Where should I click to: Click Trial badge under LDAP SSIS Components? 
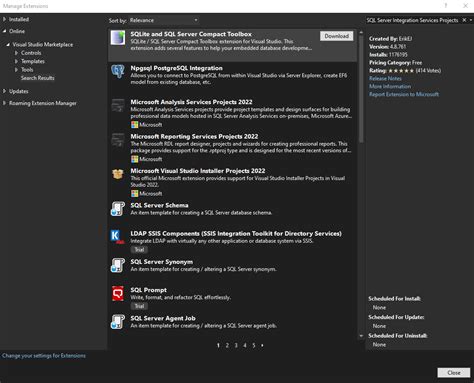point(139,249)
